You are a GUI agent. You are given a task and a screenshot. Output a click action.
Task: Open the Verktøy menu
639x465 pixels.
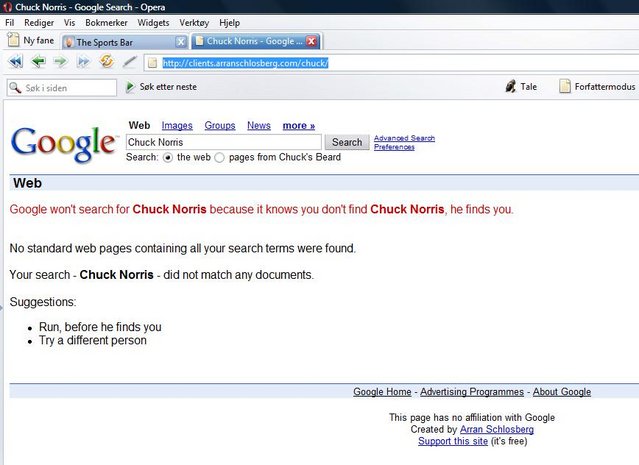(x=194, y=23)
